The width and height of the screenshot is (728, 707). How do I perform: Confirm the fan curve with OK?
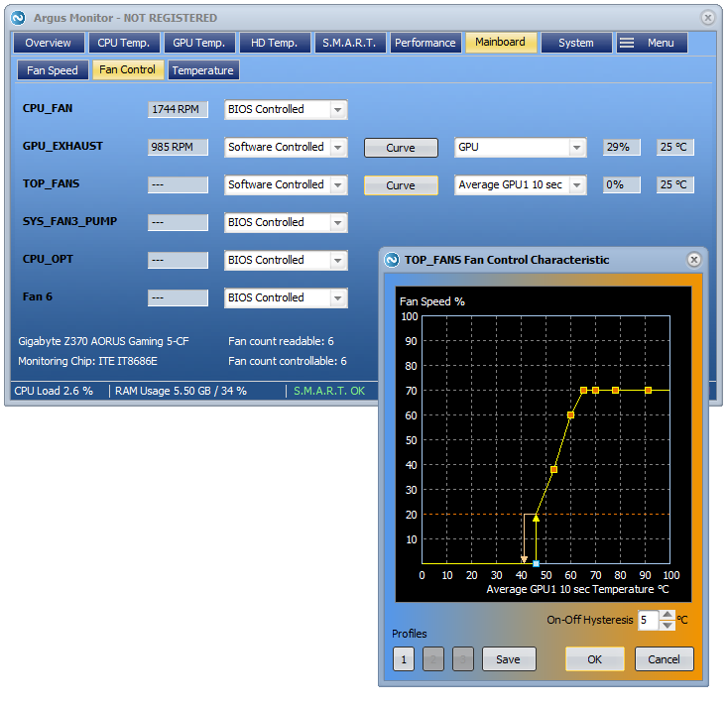click(x=594, y=659)
